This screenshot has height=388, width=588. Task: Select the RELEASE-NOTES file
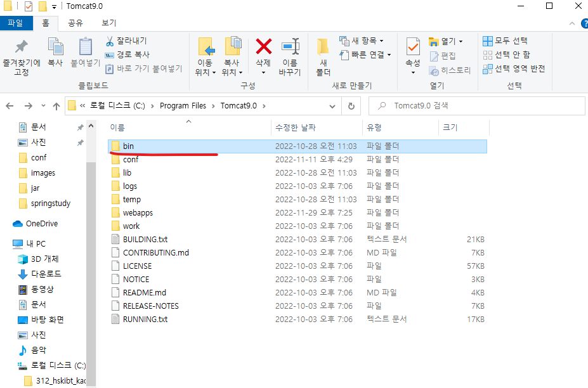coord(297,306)
